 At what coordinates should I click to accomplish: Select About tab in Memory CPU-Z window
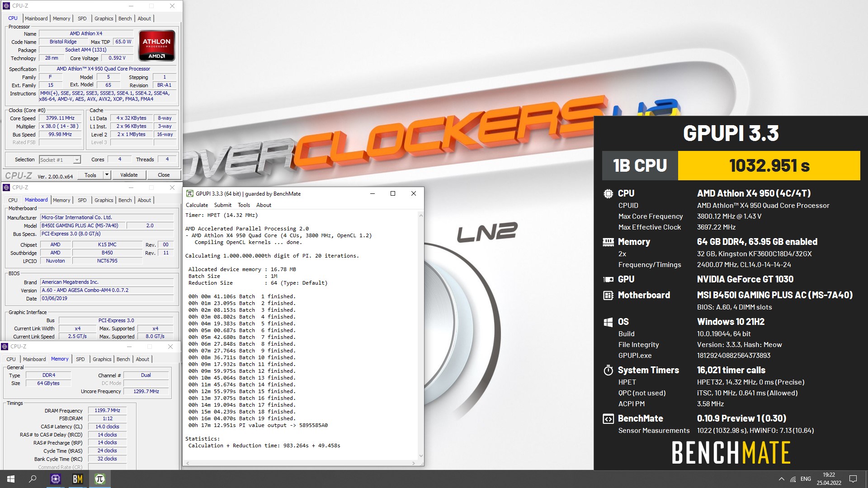click(x=142, y=359)
